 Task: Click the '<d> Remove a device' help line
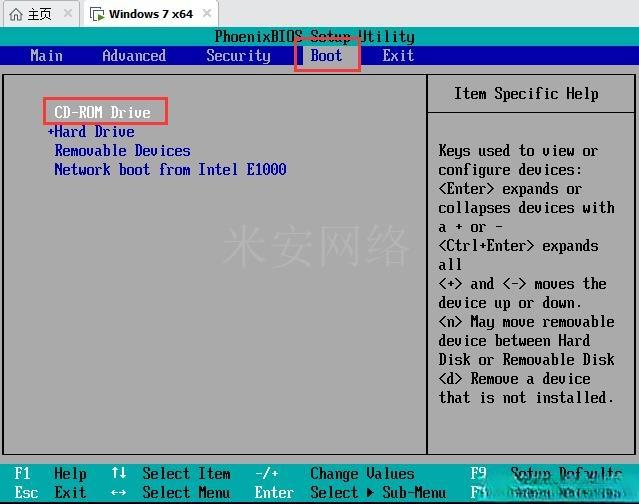514,379
